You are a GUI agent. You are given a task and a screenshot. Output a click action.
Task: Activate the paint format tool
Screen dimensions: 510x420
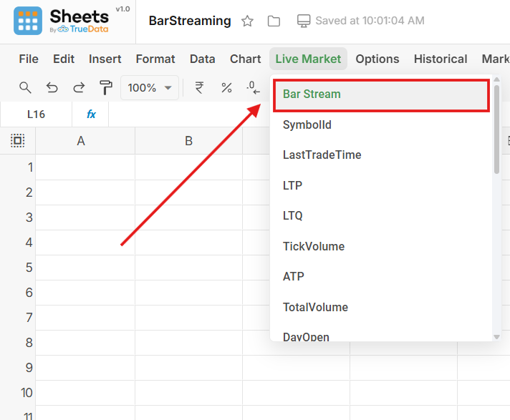click(105, 88)
